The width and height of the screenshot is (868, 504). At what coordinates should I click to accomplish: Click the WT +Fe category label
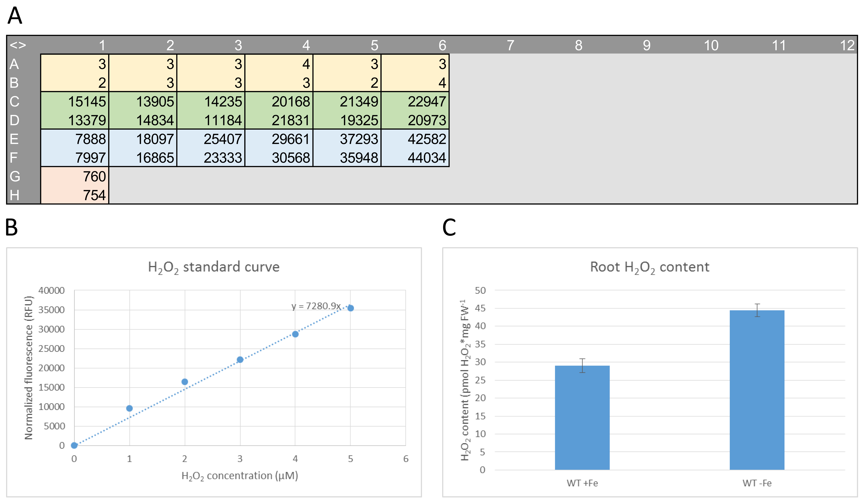[582, 483]
